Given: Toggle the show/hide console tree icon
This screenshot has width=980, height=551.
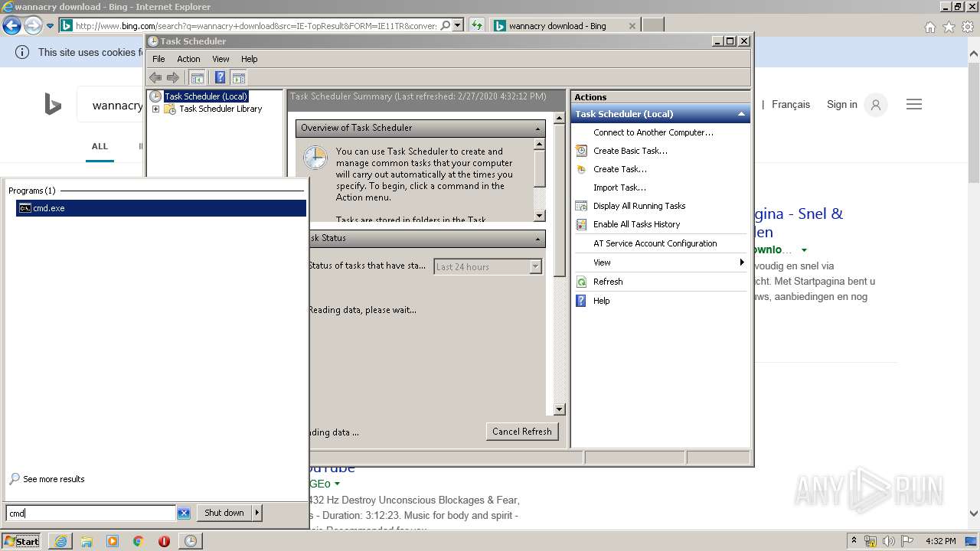Looking at the screenshot, I should tap(198, 77).
